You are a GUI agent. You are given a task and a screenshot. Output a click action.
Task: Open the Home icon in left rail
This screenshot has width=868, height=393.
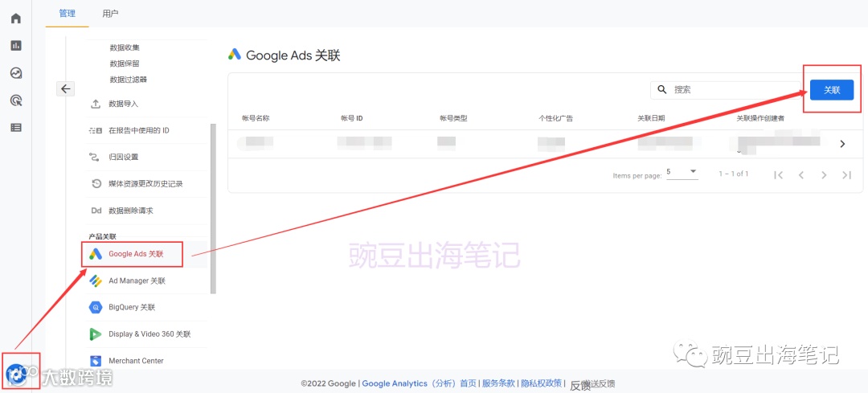16,18
